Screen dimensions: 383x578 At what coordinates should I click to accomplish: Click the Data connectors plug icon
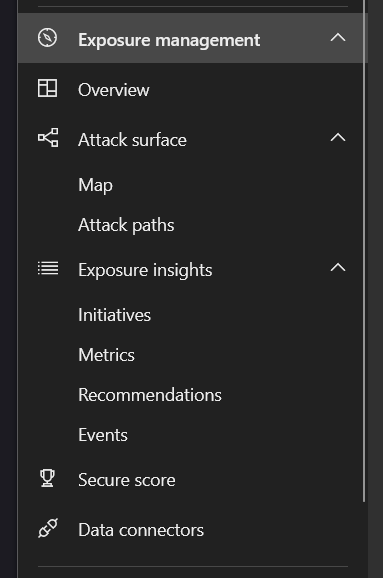[x=48, y=528]
